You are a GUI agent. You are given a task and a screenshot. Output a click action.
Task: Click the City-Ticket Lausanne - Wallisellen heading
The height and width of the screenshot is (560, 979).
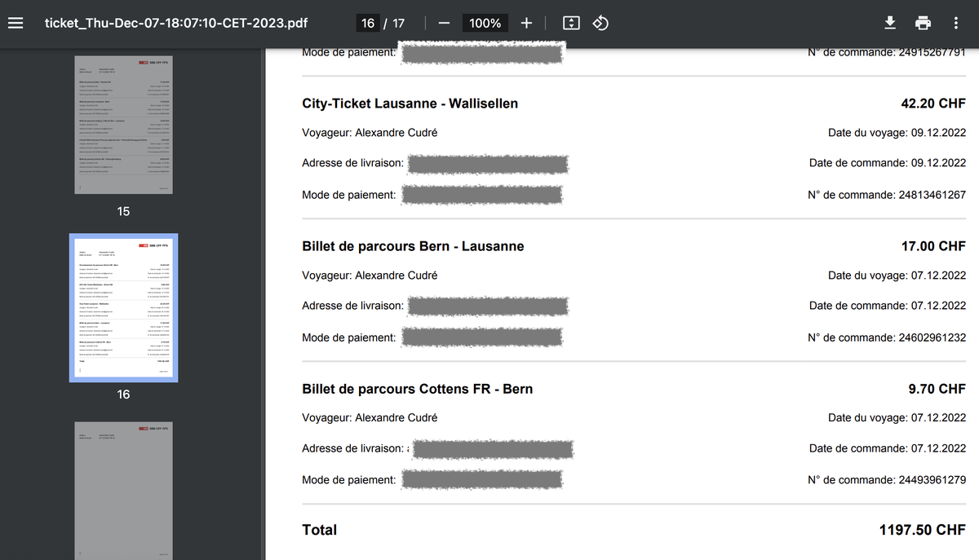point(410,104)
